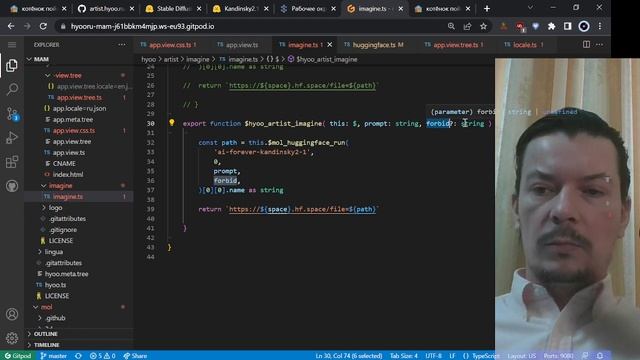
Task: Expand the OUTLINE section
Action: 79,334
